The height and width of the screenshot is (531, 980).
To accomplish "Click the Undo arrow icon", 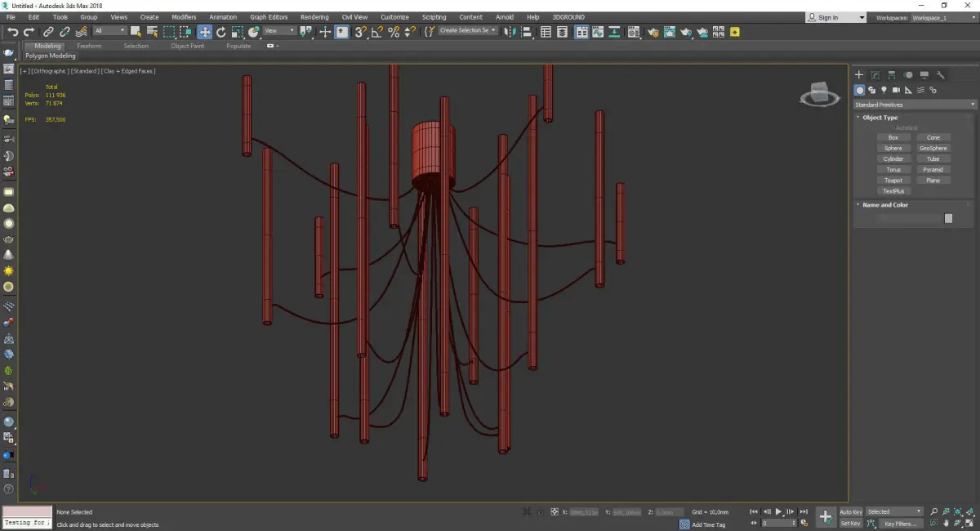I will pos(13,32).
